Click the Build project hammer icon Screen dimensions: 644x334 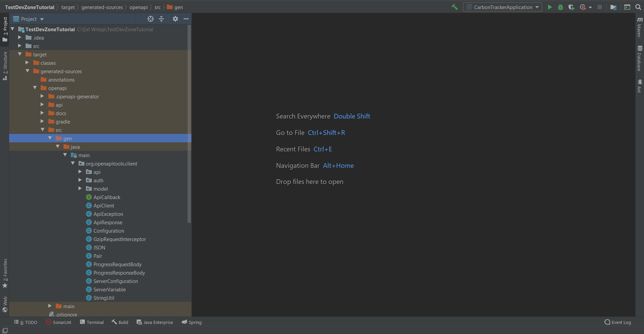(454, 7)
